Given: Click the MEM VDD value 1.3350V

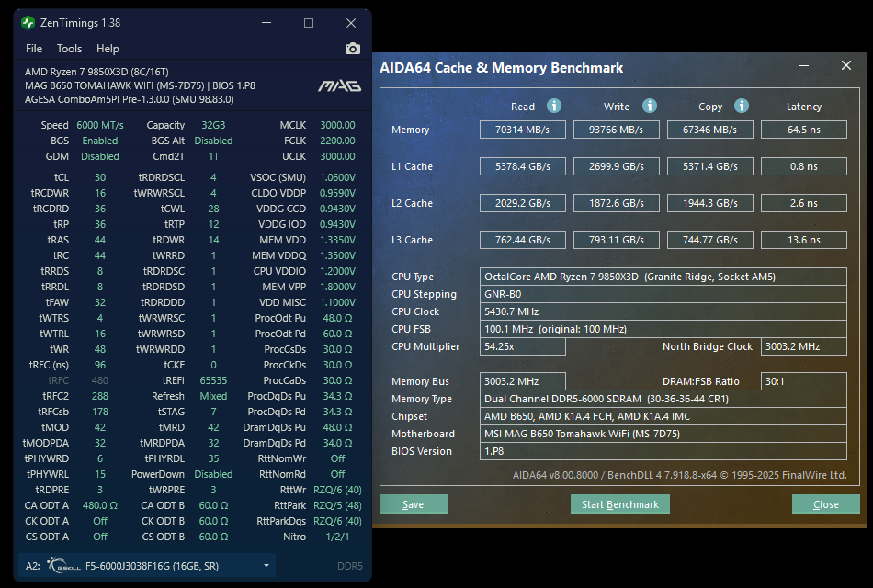Looking at the screenshot, I should pos(337,240).
